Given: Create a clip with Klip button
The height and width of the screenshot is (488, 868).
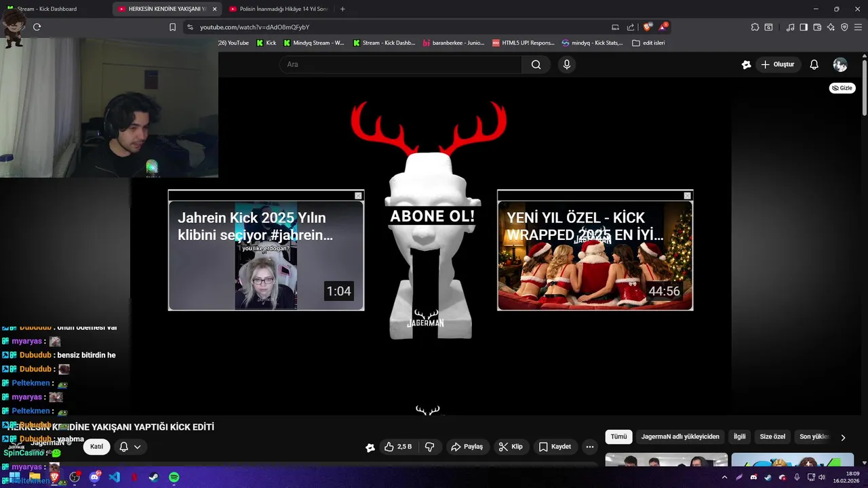Looking at the screenshot, I should [510, 447].
